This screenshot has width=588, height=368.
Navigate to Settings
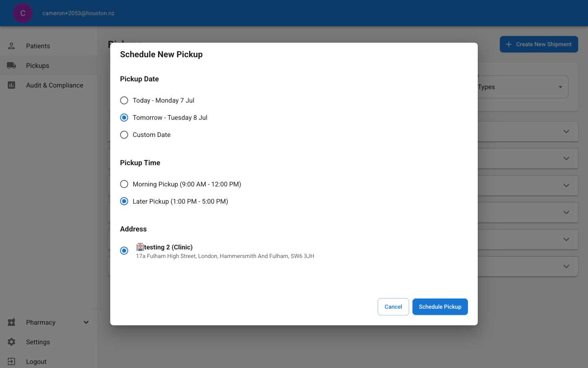coord(49,342)
